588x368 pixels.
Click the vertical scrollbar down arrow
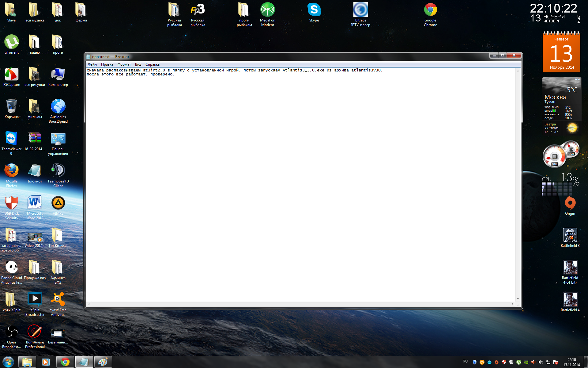[518, 299]
